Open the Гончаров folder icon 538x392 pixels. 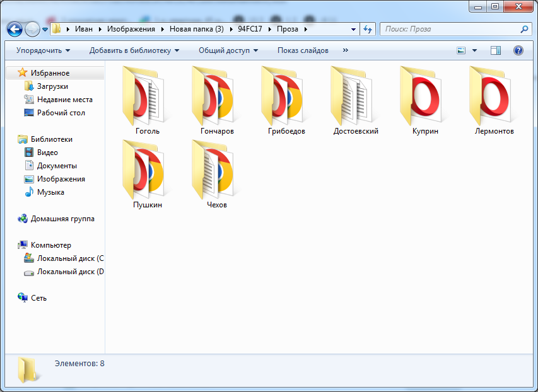pos(214,96)
